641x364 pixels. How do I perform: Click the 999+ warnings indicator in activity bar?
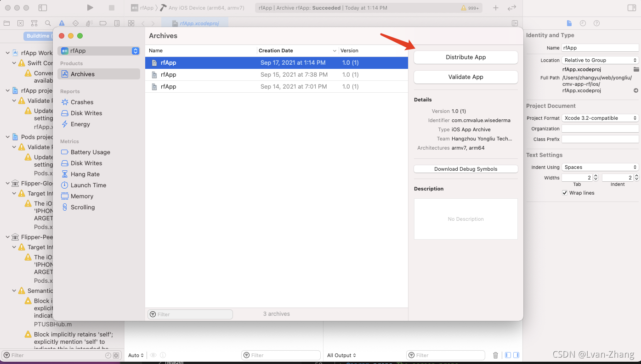coord(470,8)
